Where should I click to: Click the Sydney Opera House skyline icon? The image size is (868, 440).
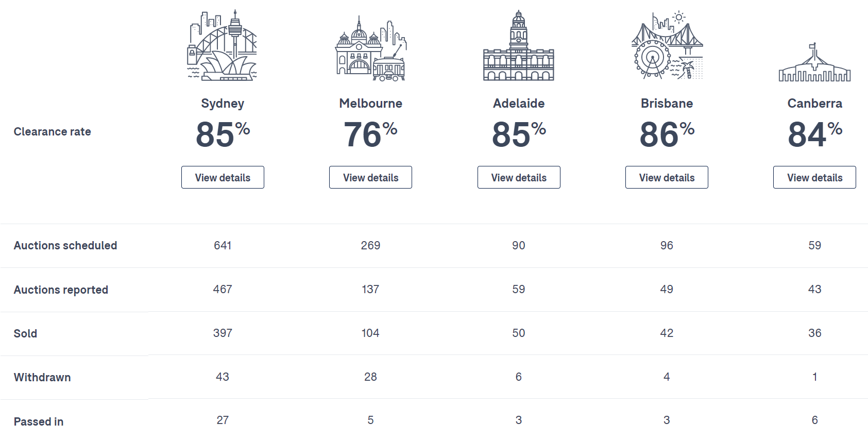222,46
